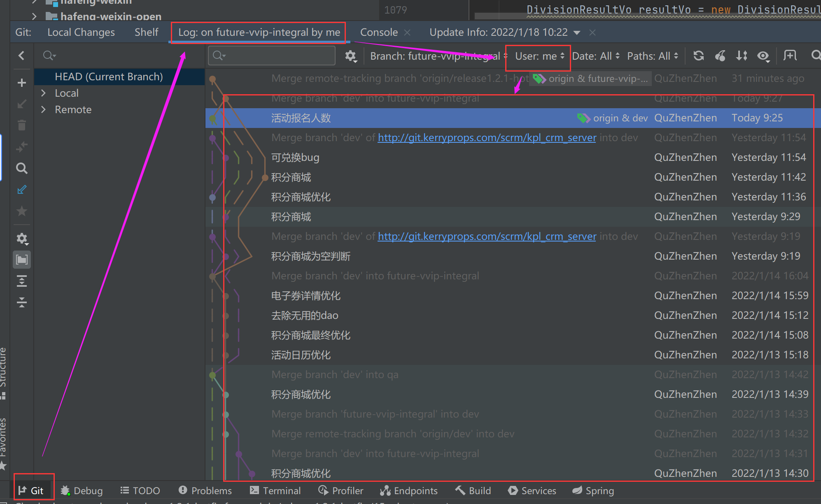Open the Local Changes tab
The height and width of the screenshot is (504, 821).
click(x=81, y=32)
